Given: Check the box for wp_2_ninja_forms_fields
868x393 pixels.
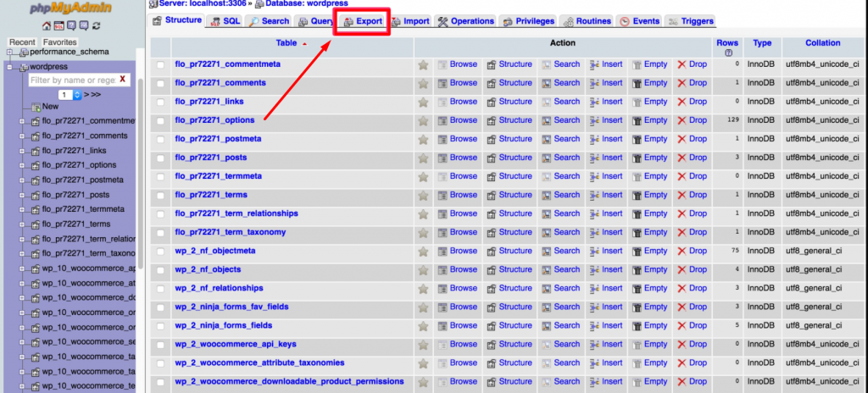Looking at the screenshot, I should click(160, 327).
